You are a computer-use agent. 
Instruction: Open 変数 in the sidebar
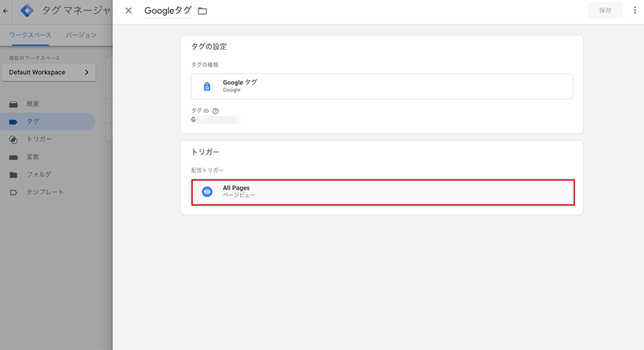[x=32, y=157]
